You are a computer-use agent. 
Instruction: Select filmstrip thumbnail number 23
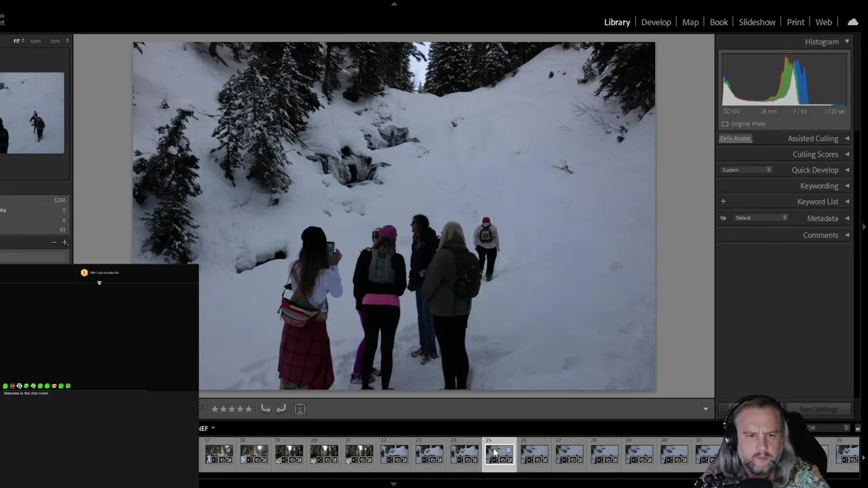pos(429,454)
